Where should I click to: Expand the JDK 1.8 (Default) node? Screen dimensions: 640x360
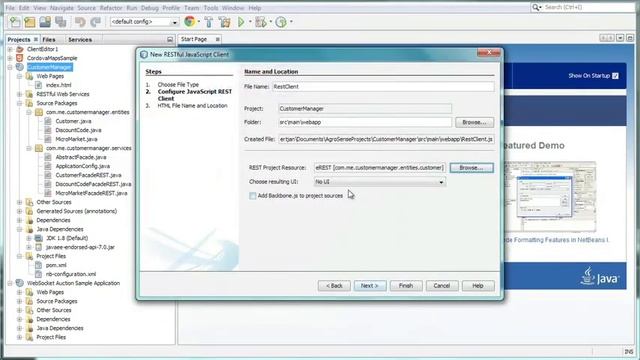coord(29,238)
